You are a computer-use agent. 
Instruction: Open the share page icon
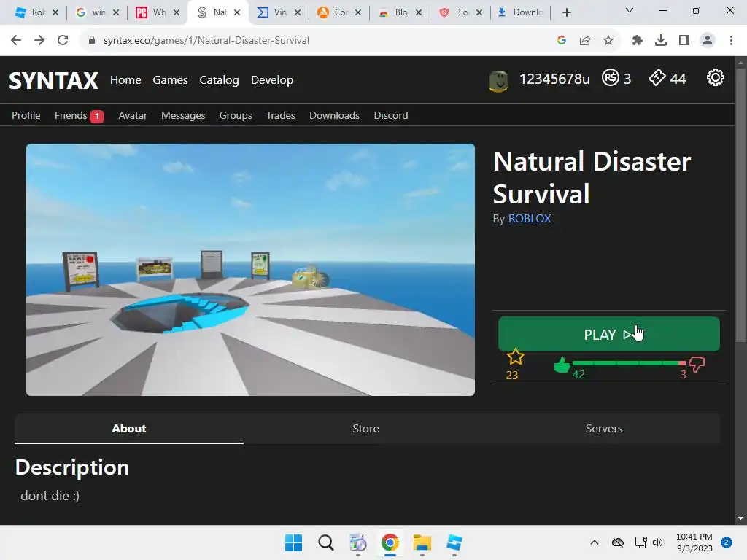click(x=585, y=41)
